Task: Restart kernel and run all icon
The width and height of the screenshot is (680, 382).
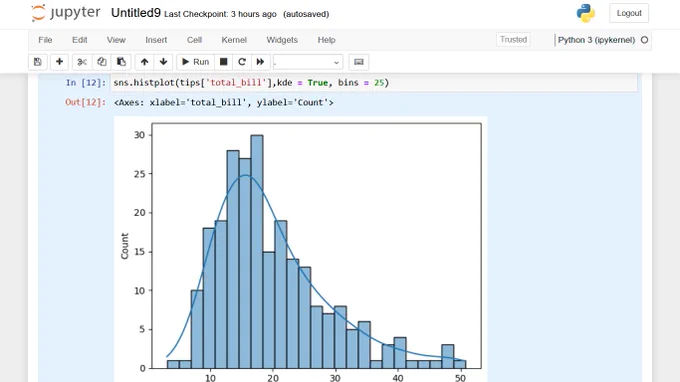Action: pyautogui.click(x=261, y=62)
